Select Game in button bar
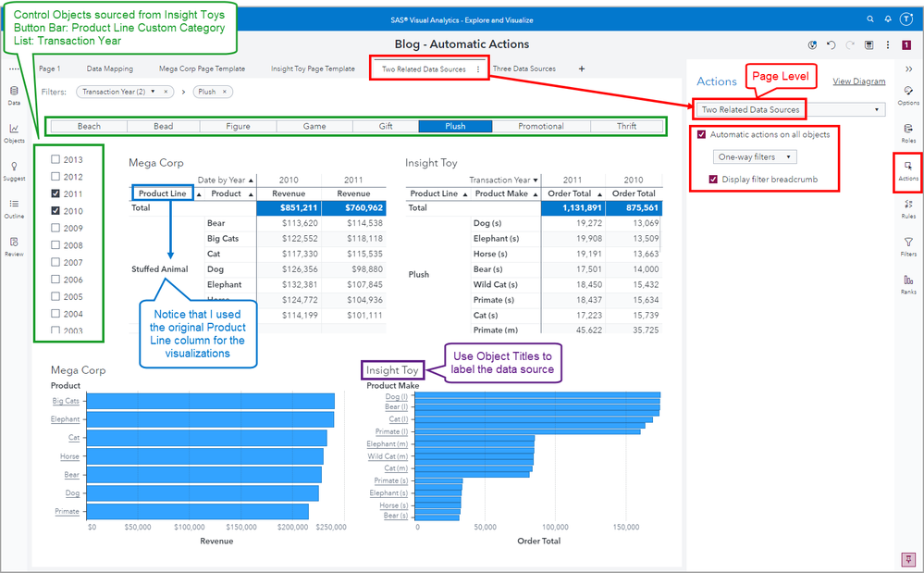 pos(314,126)
